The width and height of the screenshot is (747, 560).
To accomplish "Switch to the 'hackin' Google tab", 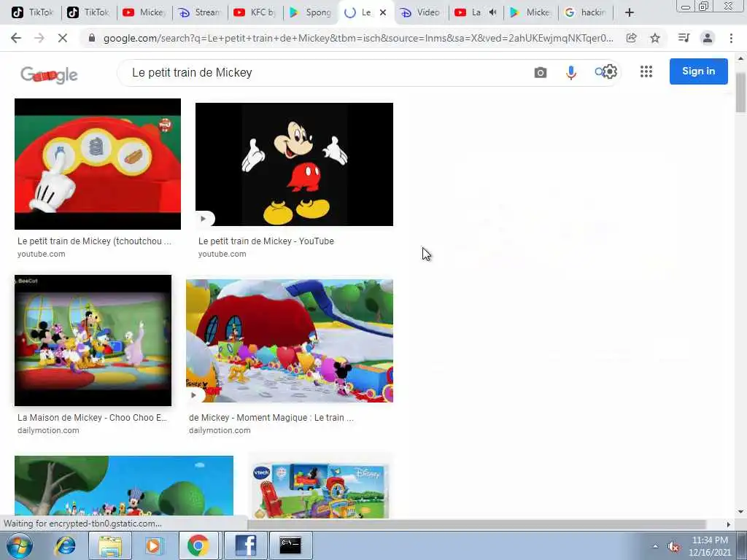I will tap(586, 12).
